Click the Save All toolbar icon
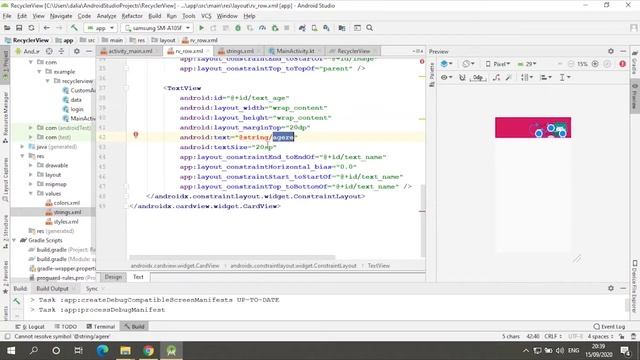Viewport: 640px width, 360px height. [19, 28]
